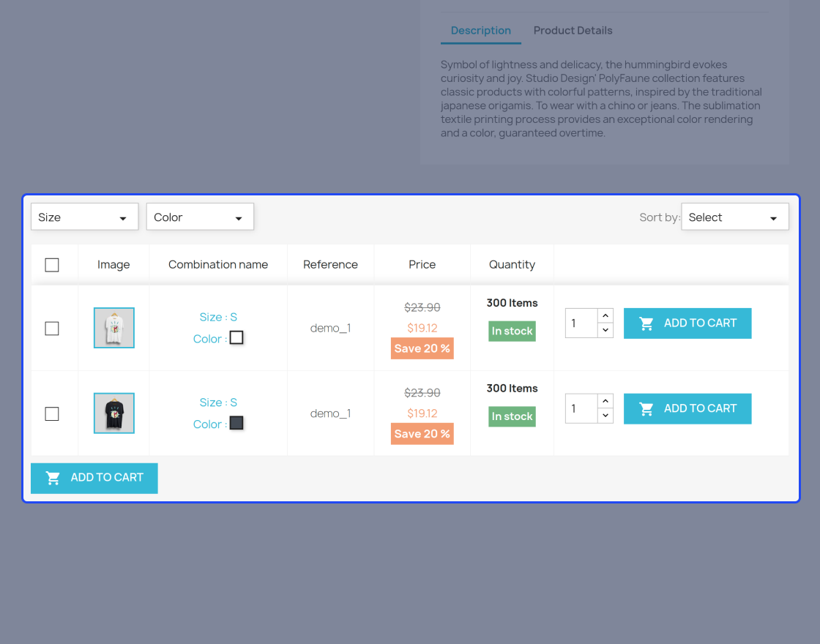
Task: Decrease quantity for black shirt row
Action: [x=605, y=416]
